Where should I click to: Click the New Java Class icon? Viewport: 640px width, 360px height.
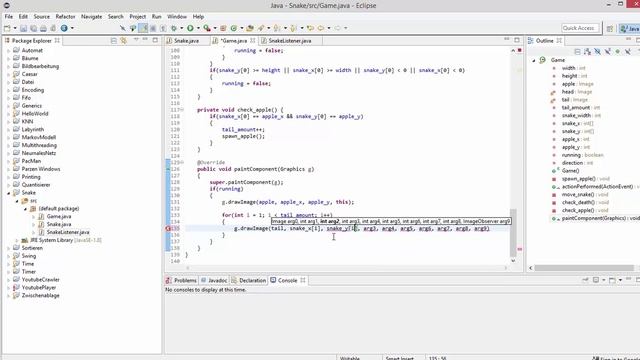click(x=234, y=28)
